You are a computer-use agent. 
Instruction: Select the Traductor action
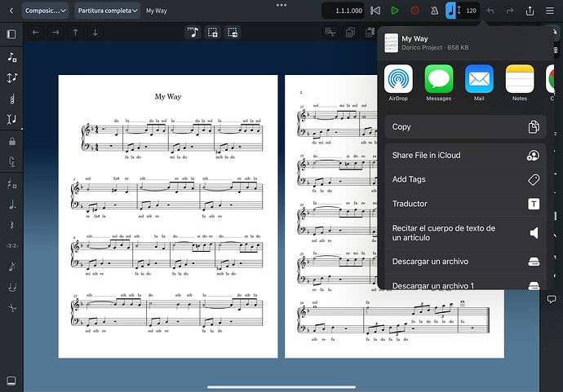465,204
